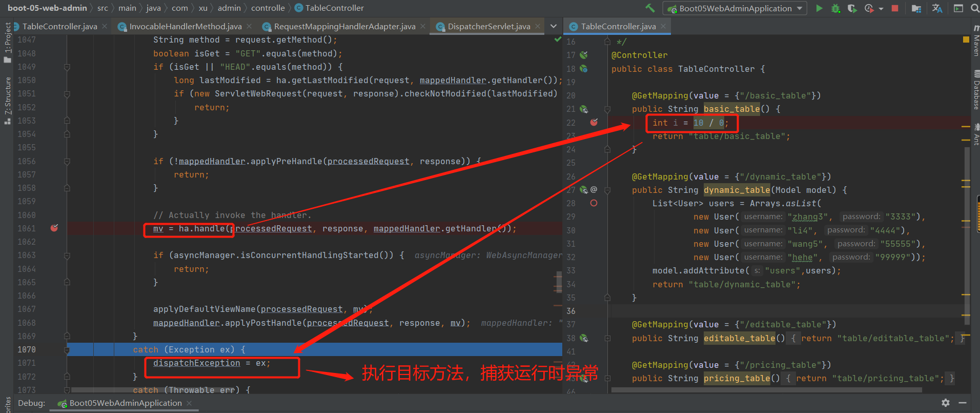980x413 pixels.
Task: Click yellow warning indicator in right editor
Action: pos(966,40)
